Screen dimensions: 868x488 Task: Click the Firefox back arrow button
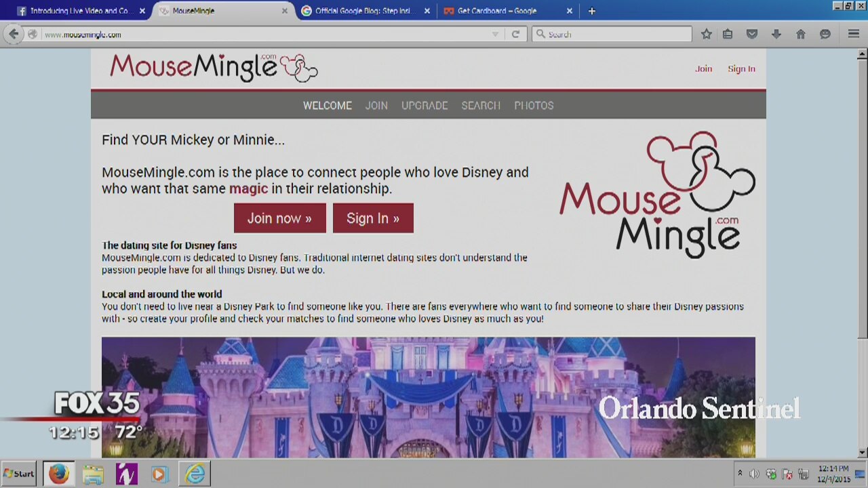point(14,35)
